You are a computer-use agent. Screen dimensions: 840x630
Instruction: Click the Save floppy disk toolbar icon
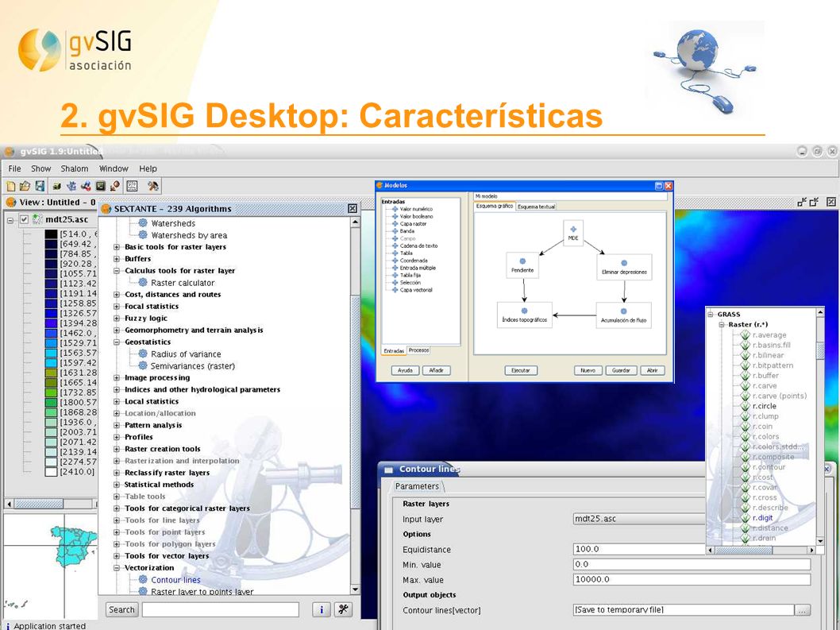40,186
